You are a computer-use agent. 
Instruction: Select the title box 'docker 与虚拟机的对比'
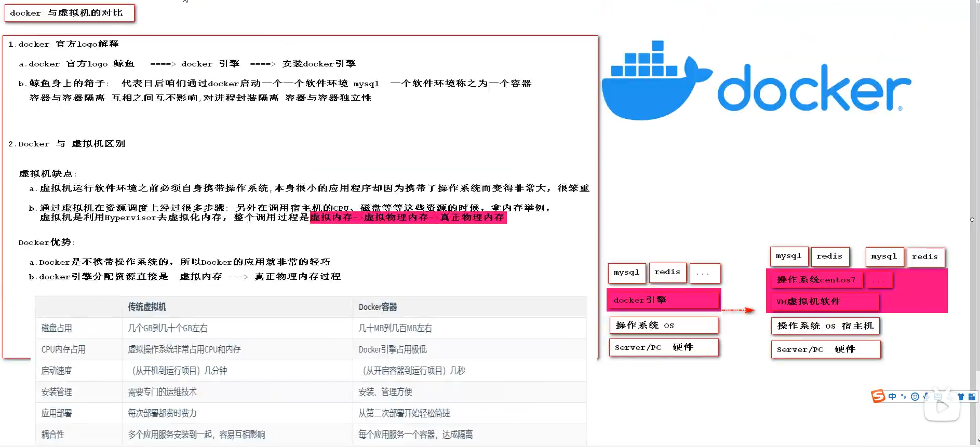70,13
